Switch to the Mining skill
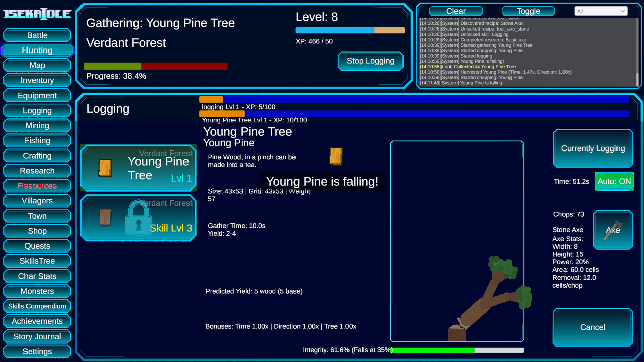This screenshot has width=644, height=362. [x=37, y=125]
